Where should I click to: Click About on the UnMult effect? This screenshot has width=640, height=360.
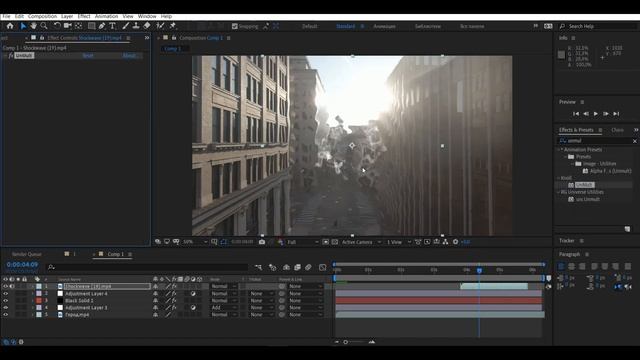[x=129, y=56]
